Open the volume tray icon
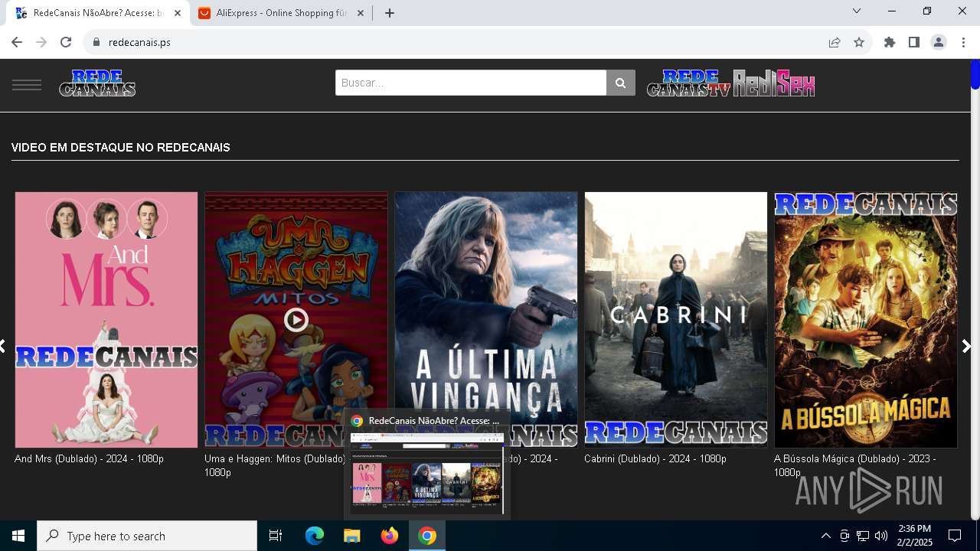Image resolution: width=980 pixels, height=551 pixels. tap(881, 536)
